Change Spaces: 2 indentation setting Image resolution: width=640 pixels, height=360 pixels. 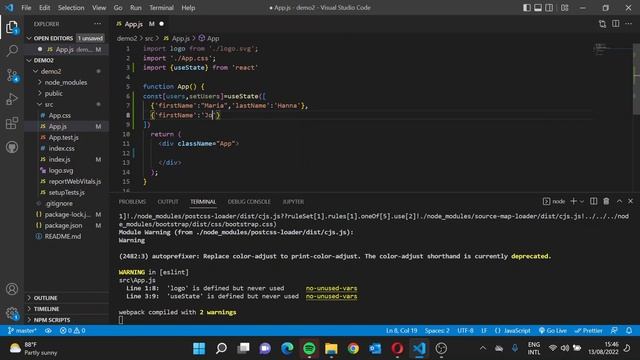[437, 331]
